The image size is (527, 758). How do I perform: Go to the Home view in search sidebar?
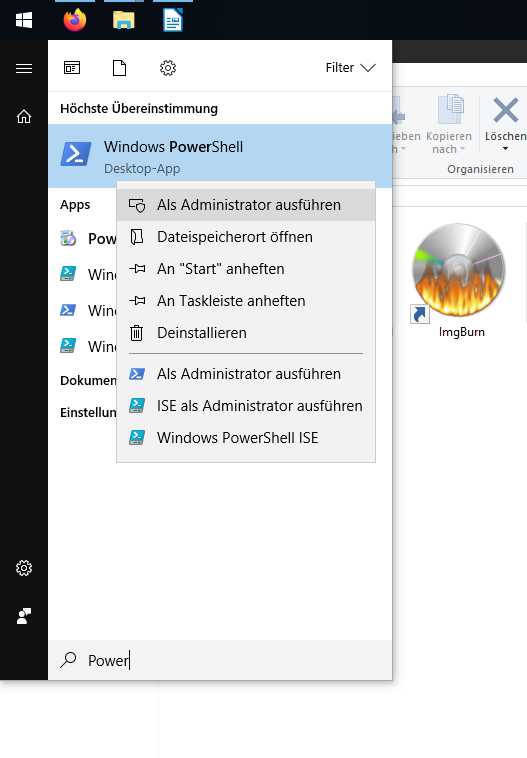[x=24, y=117]
